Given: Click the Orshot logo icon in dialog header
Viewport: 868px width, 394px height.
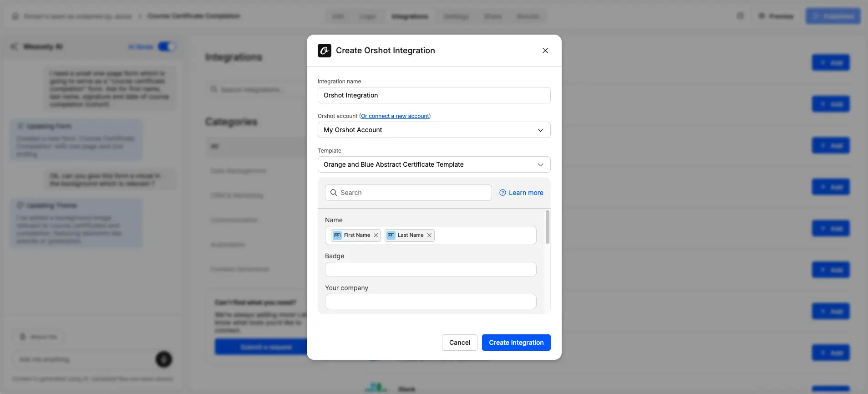Looking at the screenshot, I should tap(325, 51).
